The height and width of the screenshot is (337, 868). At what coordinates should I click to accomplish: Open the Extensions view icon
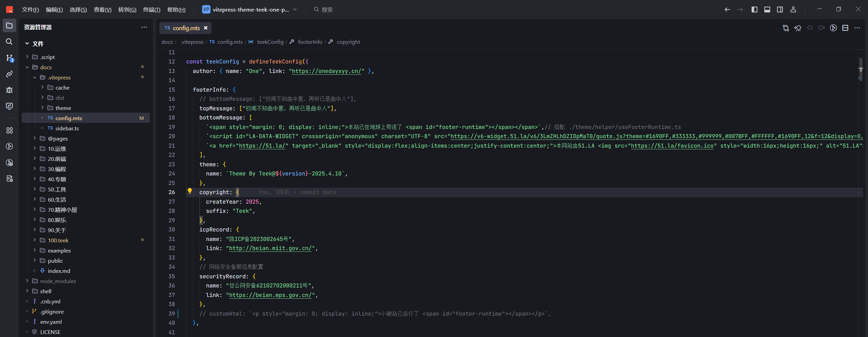9,130
